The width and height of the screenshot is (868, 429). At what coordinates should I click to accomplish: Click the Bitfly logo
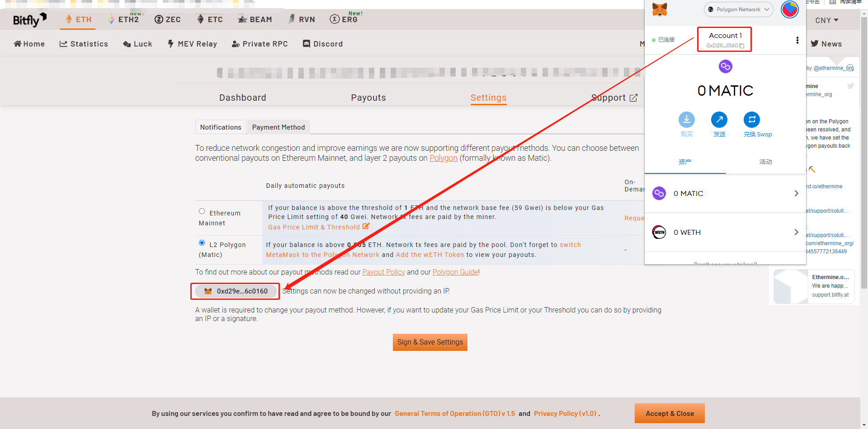pyautogui.click(x=30, y=19)
